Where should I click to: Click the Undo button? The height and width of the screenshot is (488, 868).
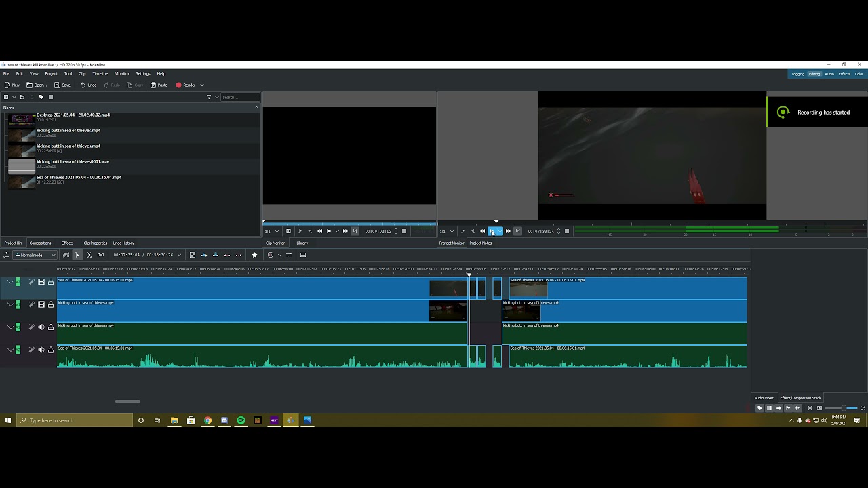click(x=88, y=85)
